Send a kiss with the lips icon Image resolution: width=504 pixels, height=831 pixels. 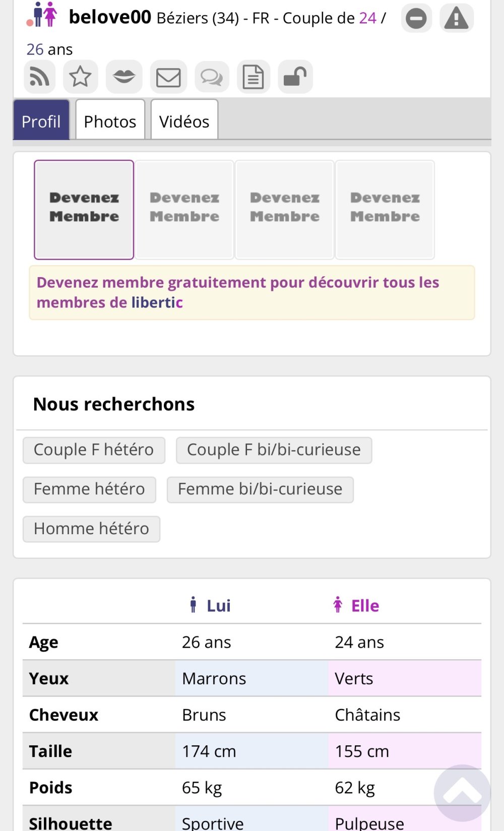(x=124, y=77)
